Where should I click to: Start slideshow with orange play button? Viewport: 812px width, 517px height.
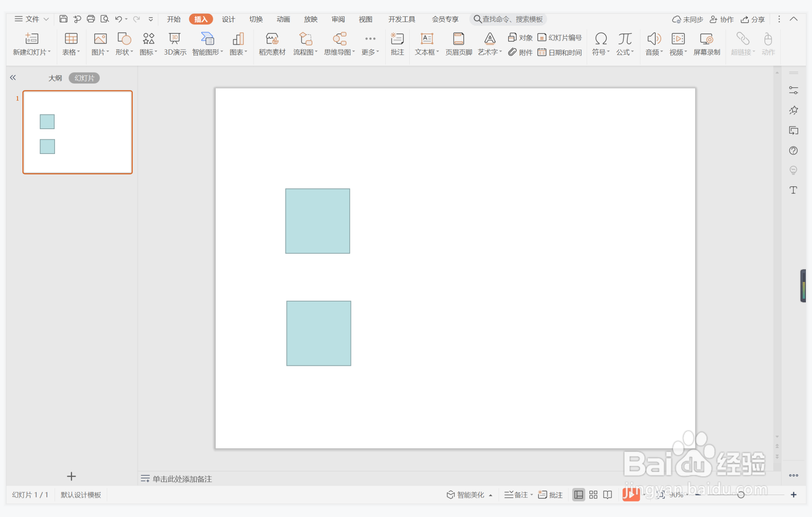pos(631,495)
